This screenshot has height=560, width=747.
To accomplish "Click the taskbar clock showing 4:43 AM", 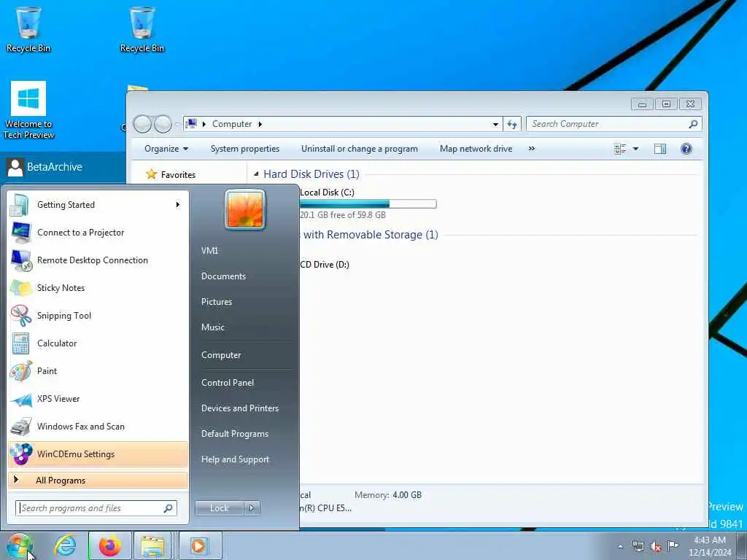I will tap(710, 546).
